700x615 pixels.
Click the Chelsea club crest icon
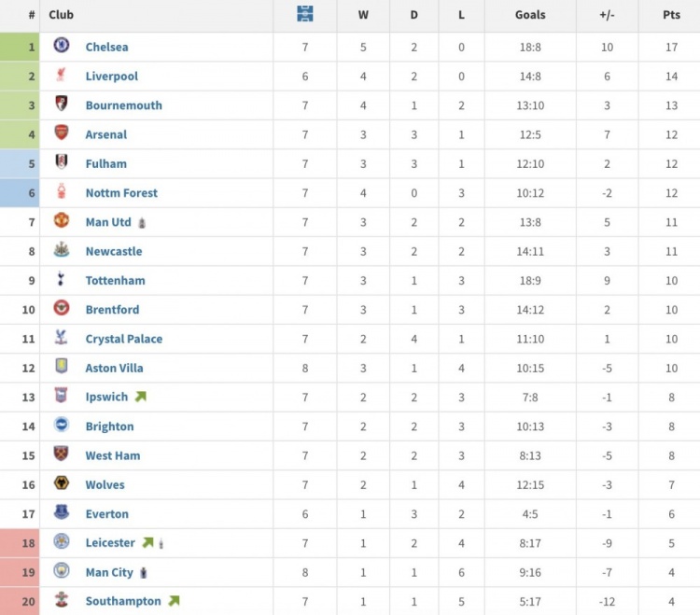62,46
